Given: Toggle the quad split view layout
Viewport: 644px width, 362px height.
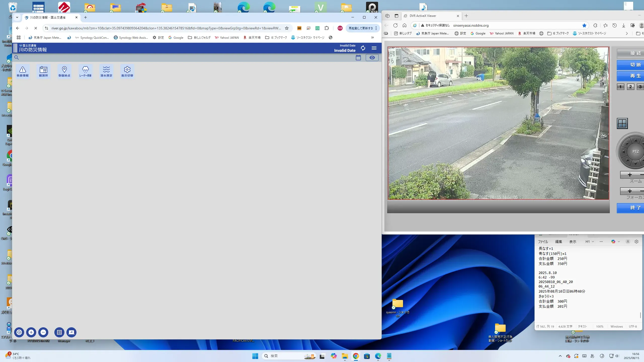Looking at the screenshot, I should 622,123.
